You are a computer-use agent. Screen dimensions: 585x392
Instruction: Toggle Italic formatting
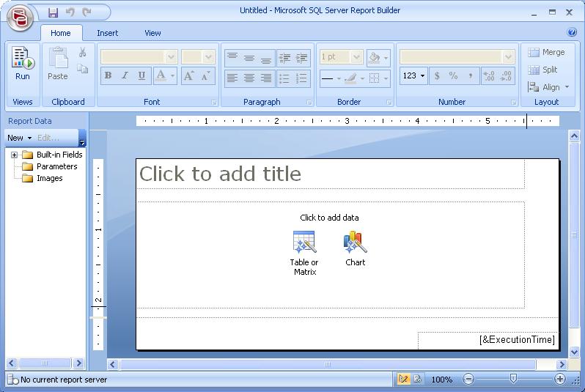[125, 75]
